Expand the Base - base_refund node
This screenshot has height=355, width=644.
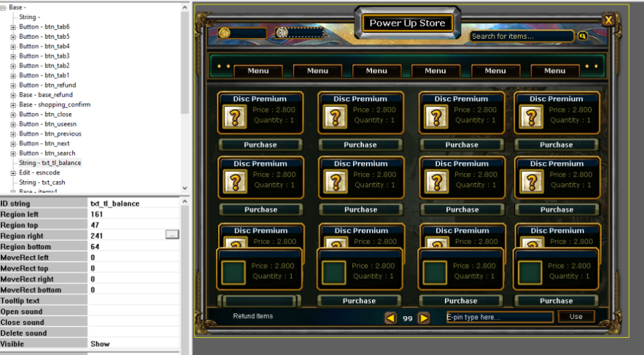click(13, 95)
